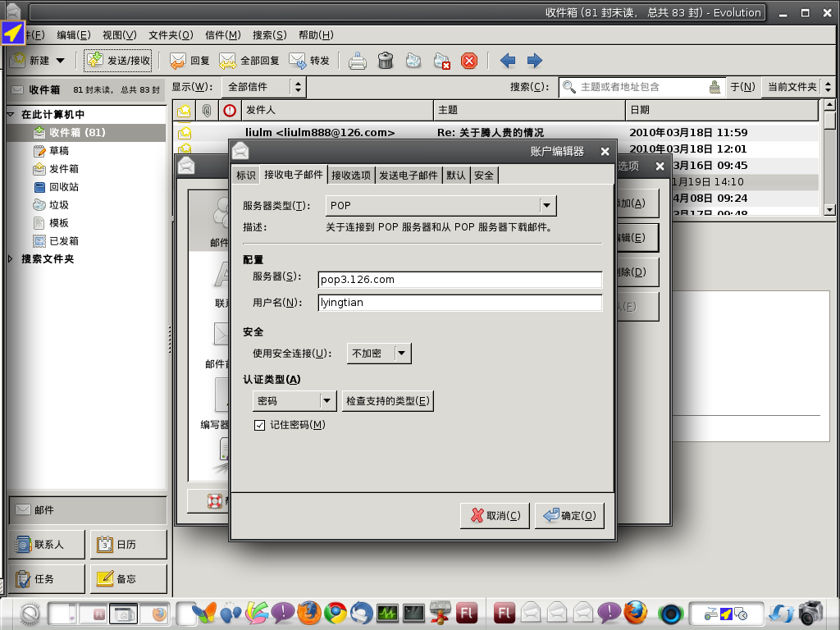Open the 视图(V) menu
Viewport: 840px width, 630px height.
click(x=120, y=34)
